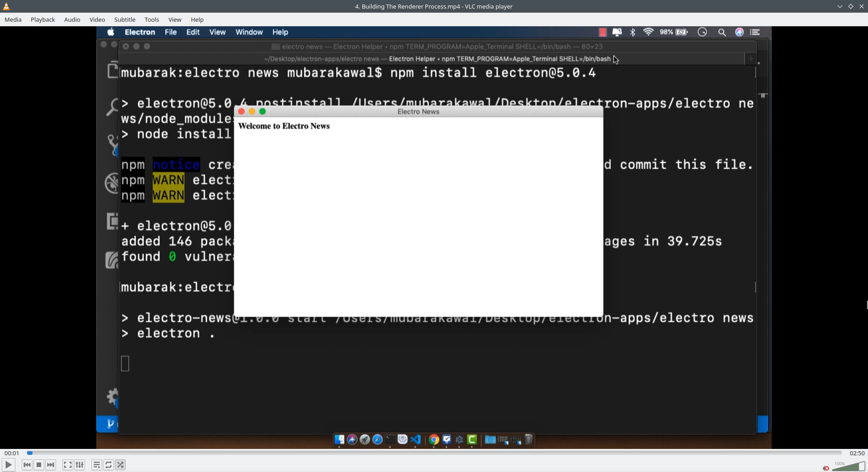Skip to the next media in playlist

click(51, 465)
